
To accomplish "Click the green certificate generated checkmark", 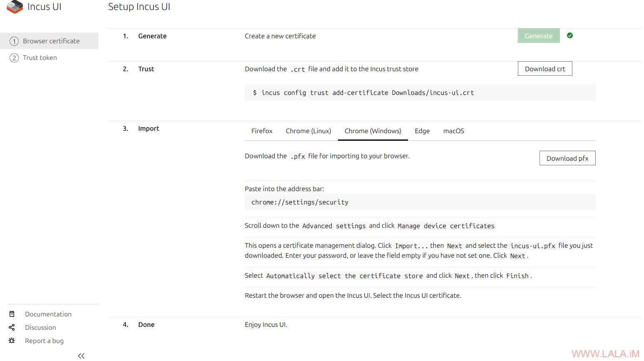I will 570,36.
